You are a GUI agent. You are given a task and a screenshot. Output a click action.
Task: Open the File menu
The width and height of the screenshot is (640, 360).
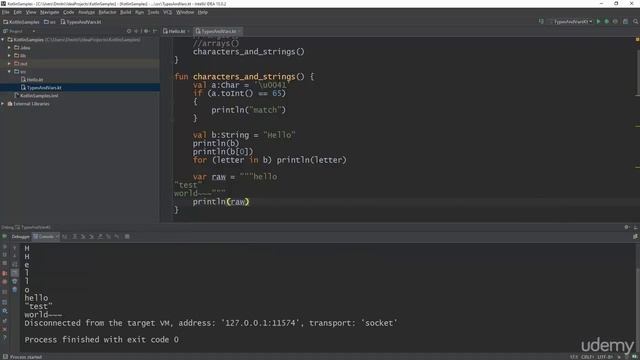pos(6,12)
